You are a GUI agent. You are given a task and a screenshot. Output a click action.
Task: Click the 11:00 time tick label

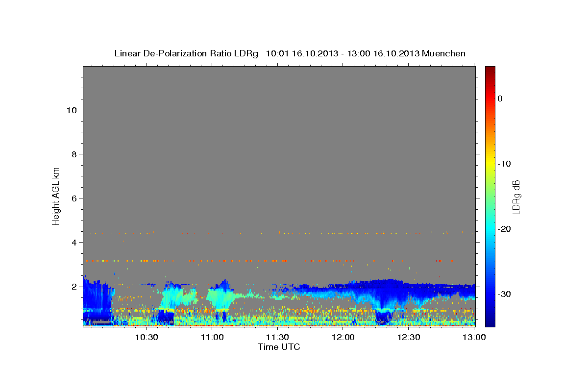tap(212, 338)
